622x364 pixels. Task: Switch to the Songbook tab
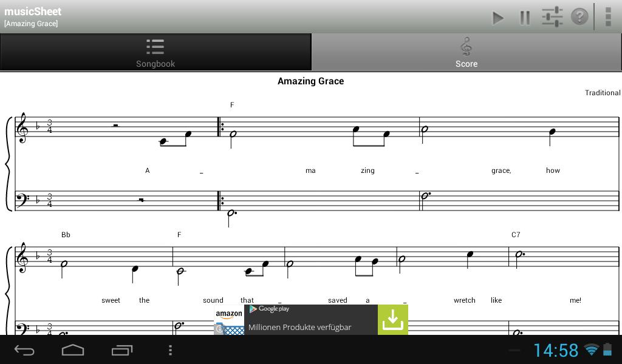155,52
